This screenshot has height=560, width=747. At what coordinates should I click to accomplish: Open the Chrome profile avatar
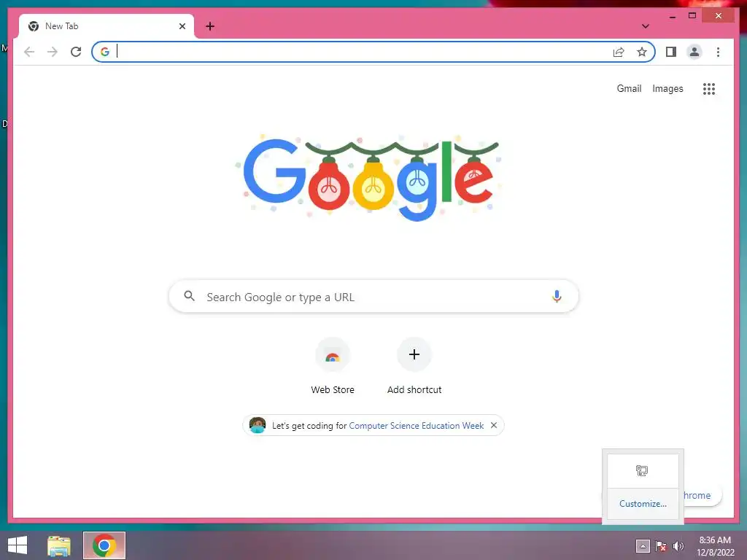click(x=694, y=52)
